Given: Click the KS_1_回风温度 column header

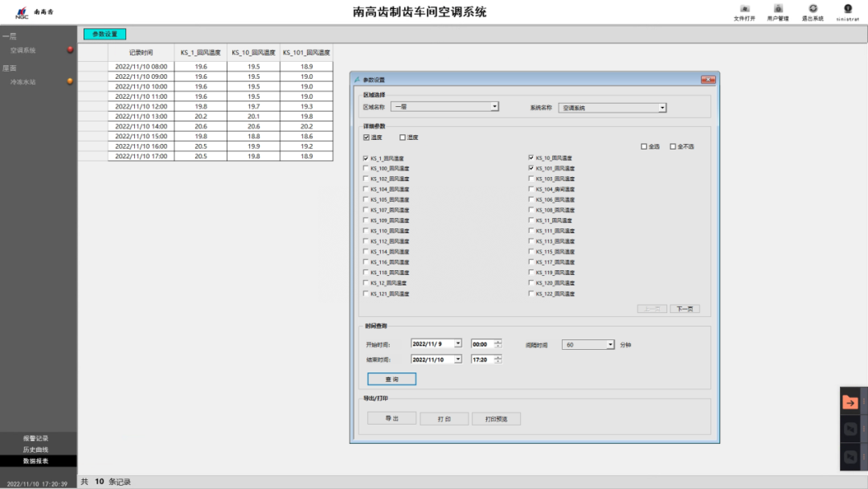Looking at the screenshot, I should pyautogui.click(x=200, y=52).
